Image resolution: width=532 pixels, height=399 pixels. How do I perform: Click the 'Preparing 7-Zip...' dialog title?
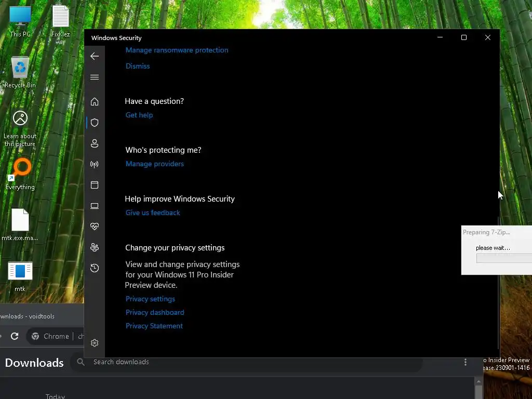pyautogui.click(x=486, y=232)
